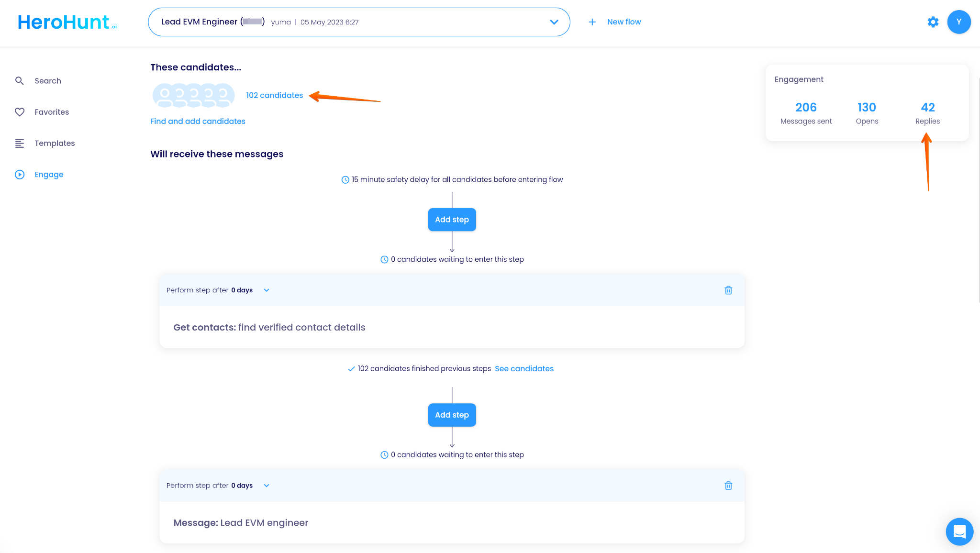Open Templates in sidebar
This screenshot has height=553, width=980.
(x=55, y=143)
